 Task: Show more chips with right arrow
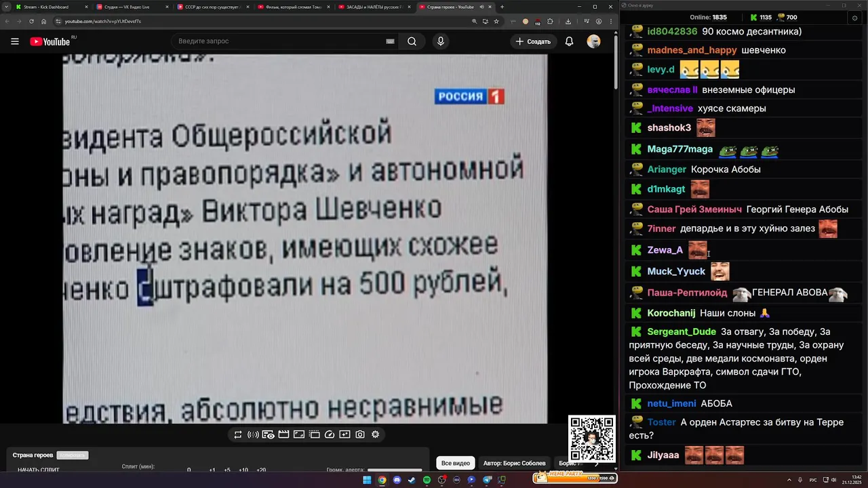(x=597, y=463)
